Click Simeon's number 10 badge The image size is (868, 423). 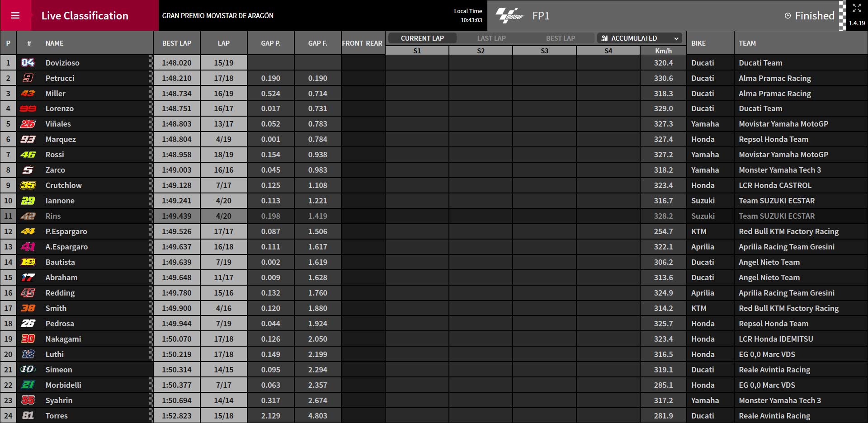[x=28, y=369]
